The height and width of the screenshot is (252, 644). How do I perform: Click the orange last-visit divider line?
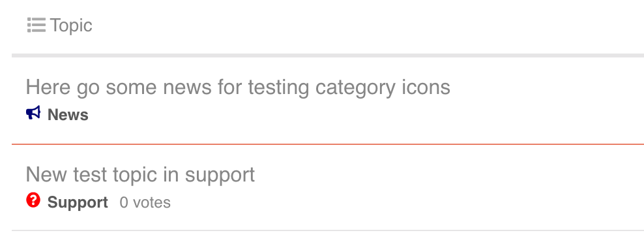pyautogui.click(x=328, y=144)
